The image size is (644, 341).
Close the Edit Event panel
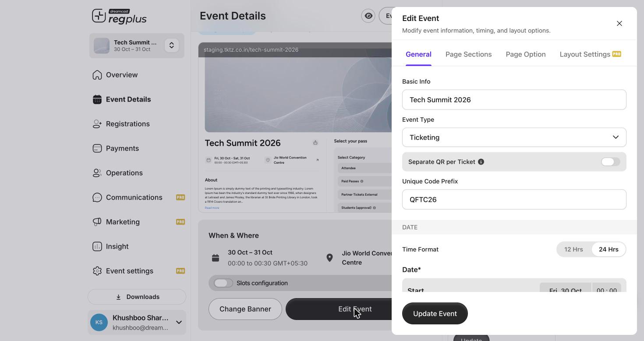coord(619,24)
